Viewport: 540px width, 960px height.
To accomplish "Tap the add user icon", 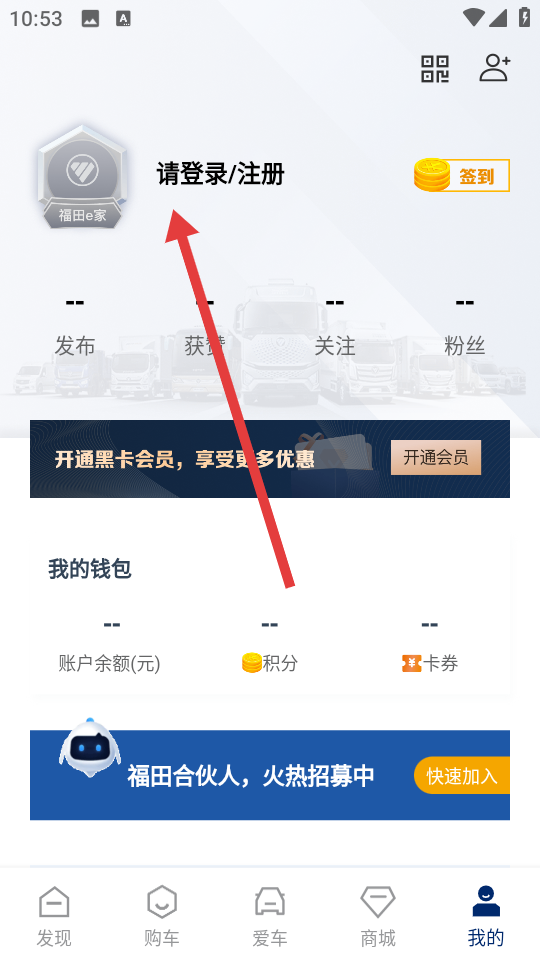I will pyautogui.click(x=495, y=68).
